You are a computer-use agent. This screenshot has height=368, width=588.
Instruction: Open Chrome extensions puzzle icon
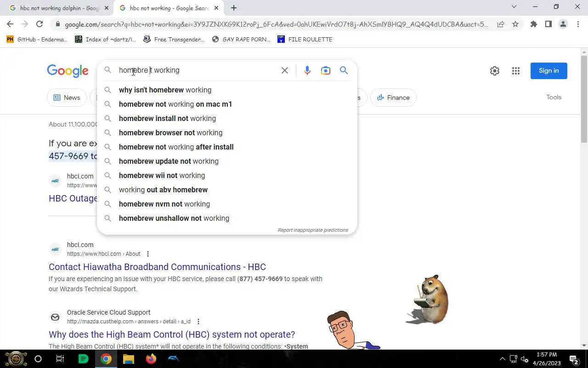click(533, 24)
